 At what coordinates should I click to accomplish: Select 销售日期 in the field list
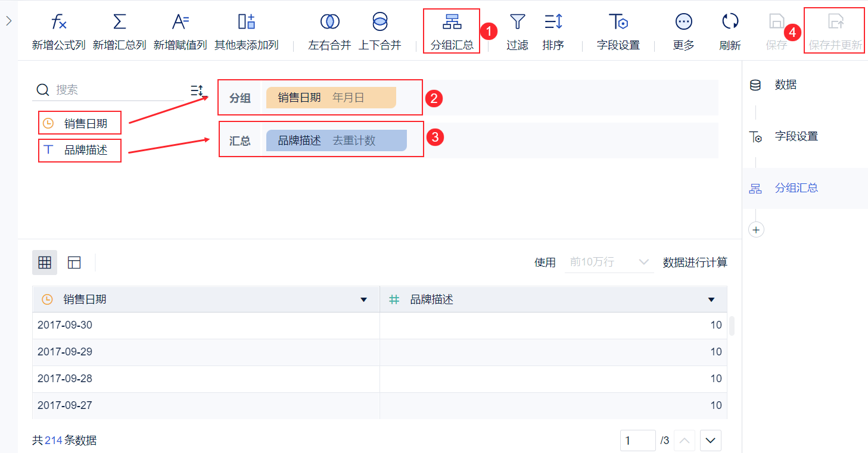(x=80, y=124)
